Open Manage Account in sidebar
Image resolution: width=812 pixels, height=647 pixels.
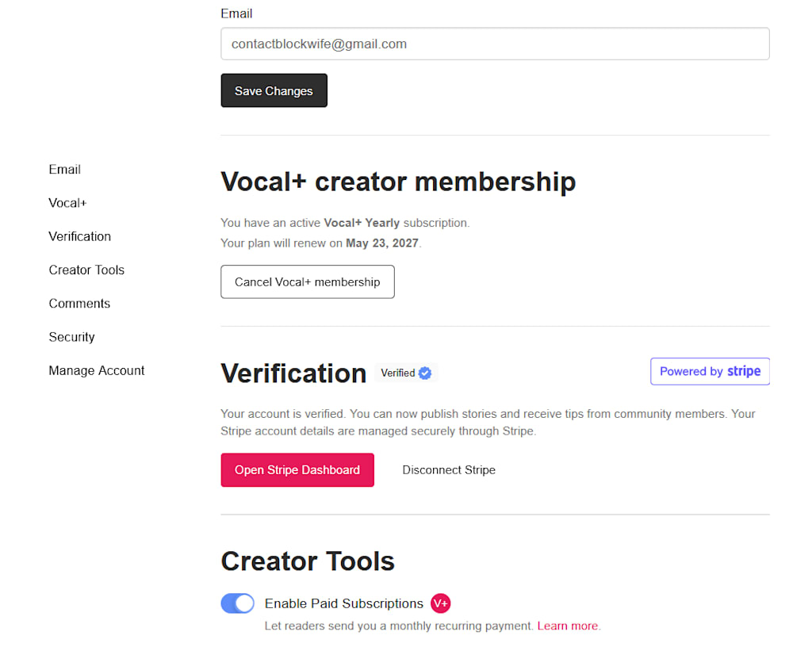(96, 370)
